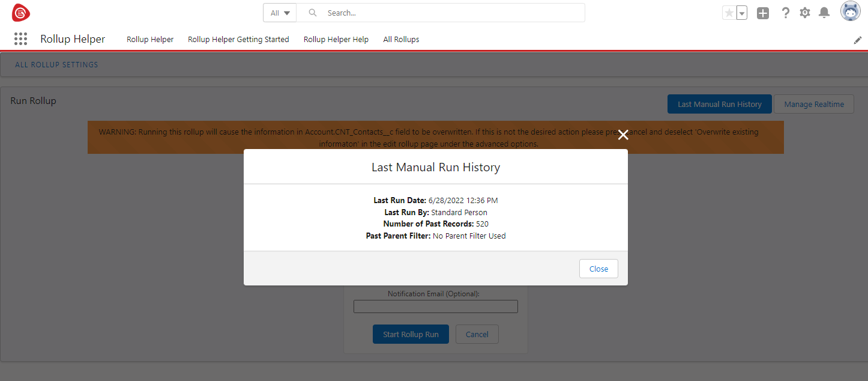
Task: Select the Number of Past Records value 520
Action: [482, 224]
